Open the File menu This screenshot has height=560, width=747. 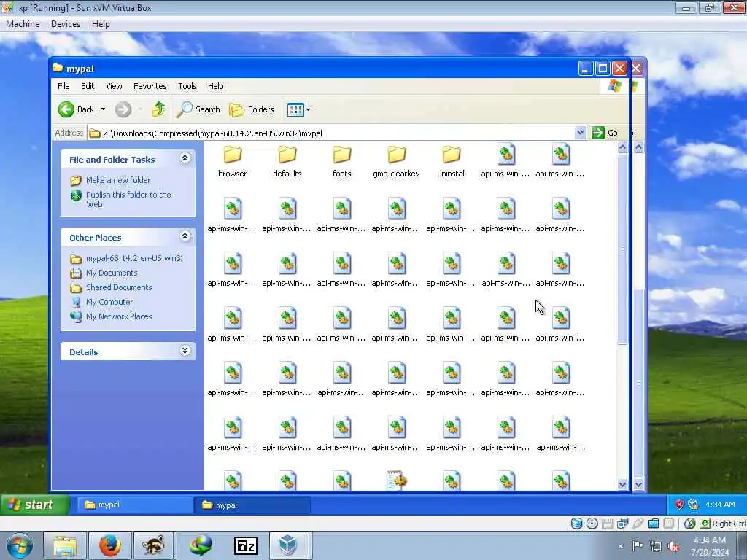pyautogui.click(x=63, y=86)
